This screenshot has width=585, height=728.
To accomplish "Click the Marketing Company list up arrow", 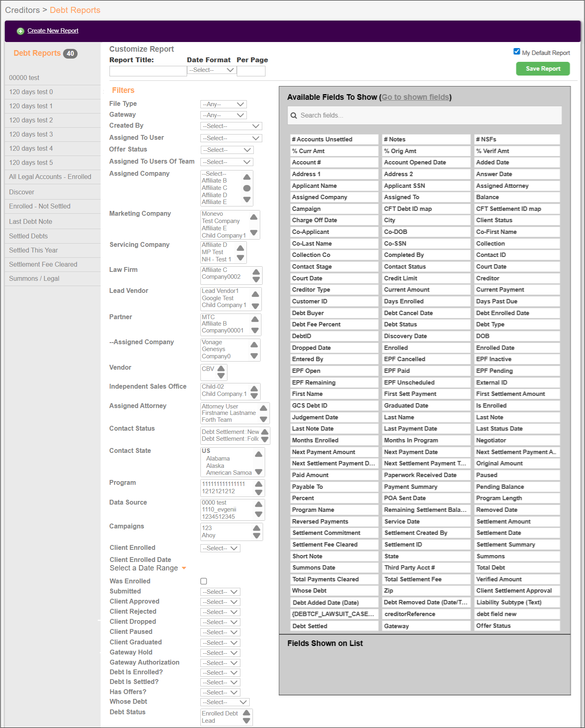I will coord(254,217).
